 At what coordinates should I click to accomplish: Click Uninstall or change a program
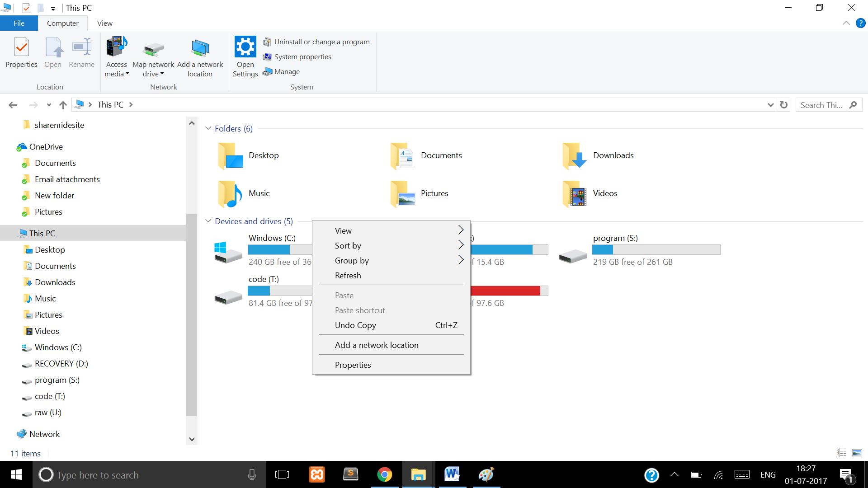316,42
